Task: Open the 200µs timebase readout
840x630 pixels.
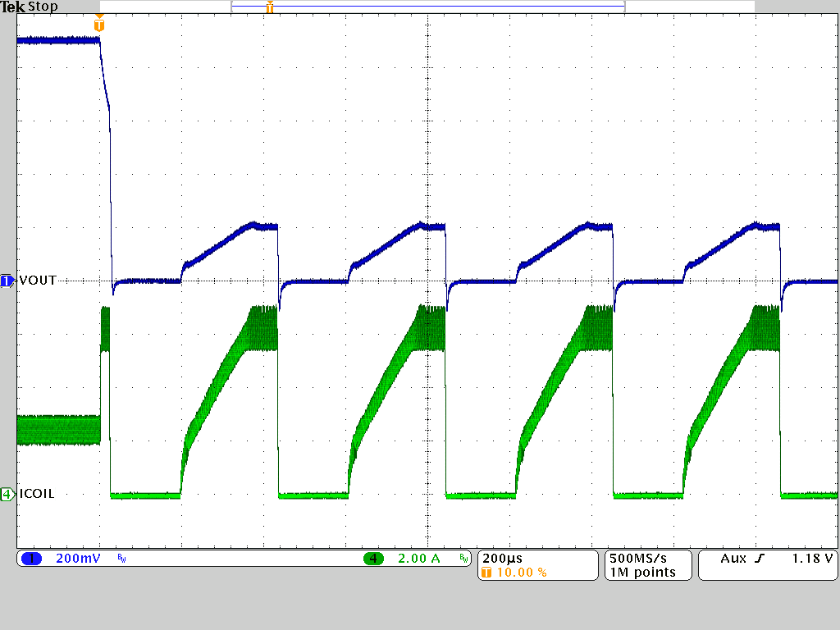Action: (x=502, y=558)
